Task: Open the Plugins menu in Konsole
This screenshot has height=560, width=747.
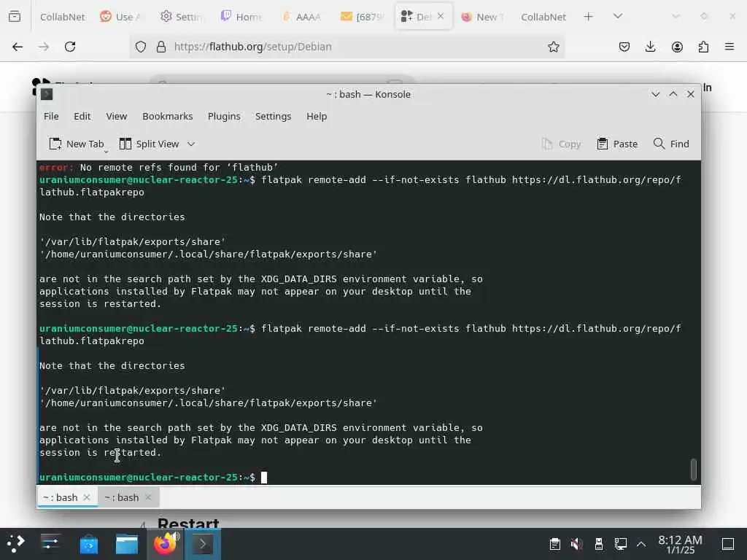Action: click(224, 116)
